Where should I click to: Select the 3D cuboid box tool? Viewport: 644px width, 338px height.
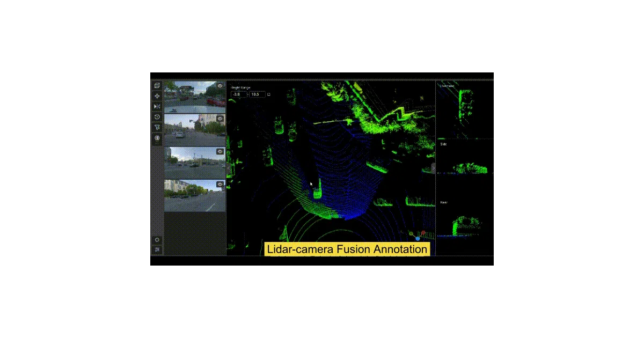coord(157,85)
